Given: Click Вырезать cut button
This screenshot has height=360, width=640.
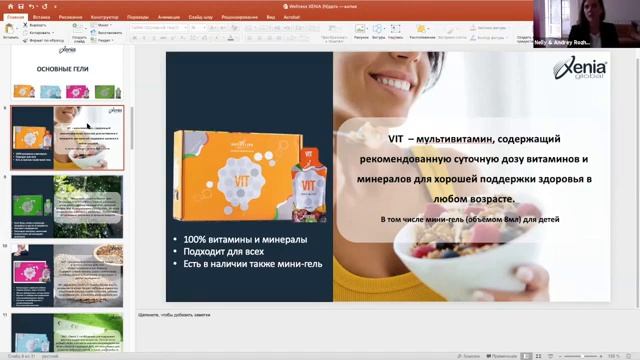Looking at the screenshot, I should click(34, 25).
